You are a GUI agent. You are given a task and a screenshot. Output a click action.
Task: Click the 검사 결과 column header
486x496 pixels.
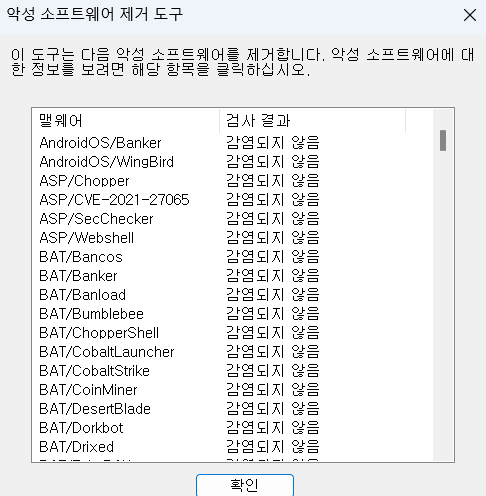click(x=312, y=120)
